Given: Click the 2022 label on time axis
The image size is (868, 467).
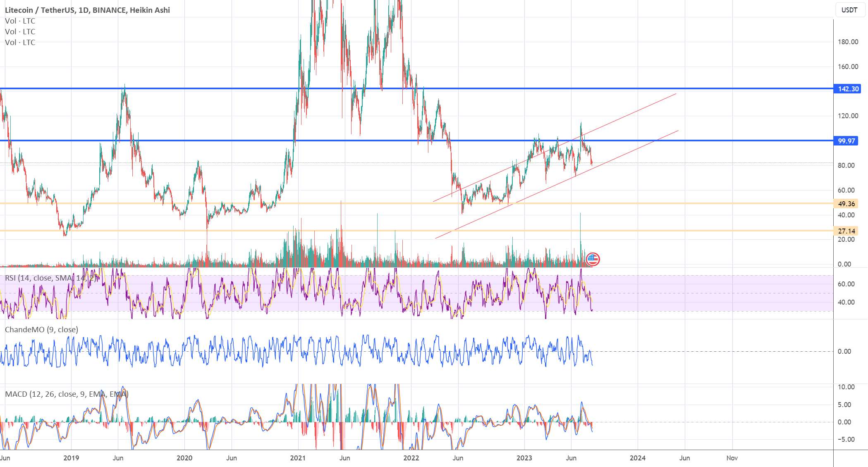Looking at the screenshot, I should click(411, 458).
